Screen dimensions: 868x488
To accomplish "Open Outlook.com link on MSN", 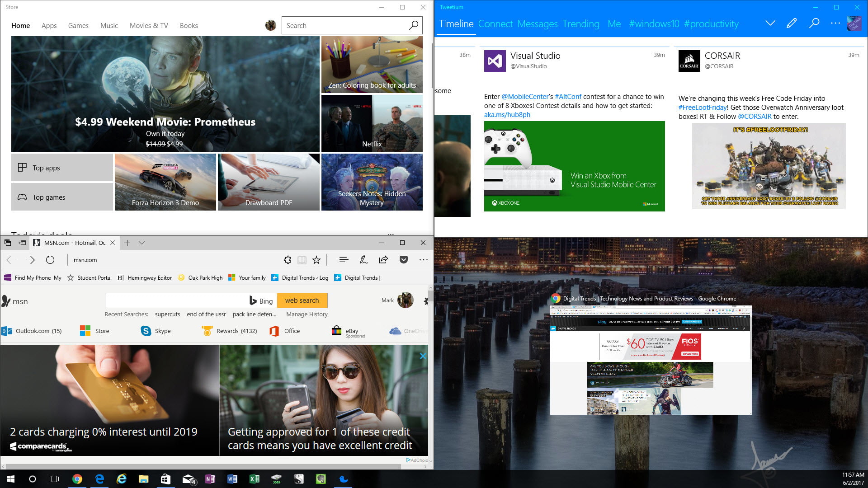I will 32,331.
